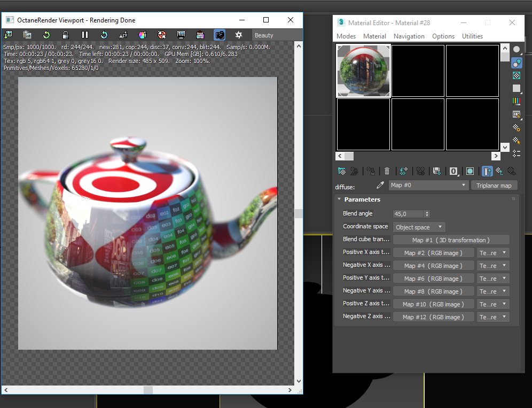Click the green restart render arrow icon
The width and height of the screenshot is (532, 408).
coord(46,35)
